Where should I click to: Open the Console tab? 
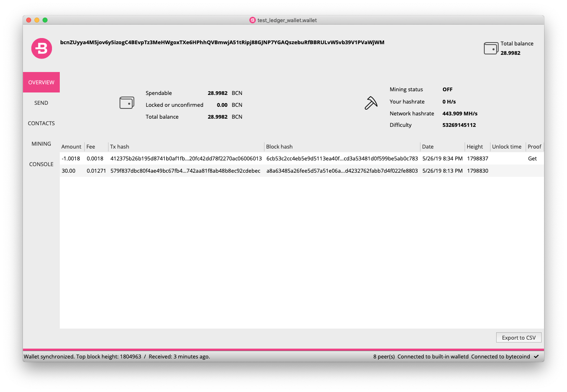coord(41,164)
